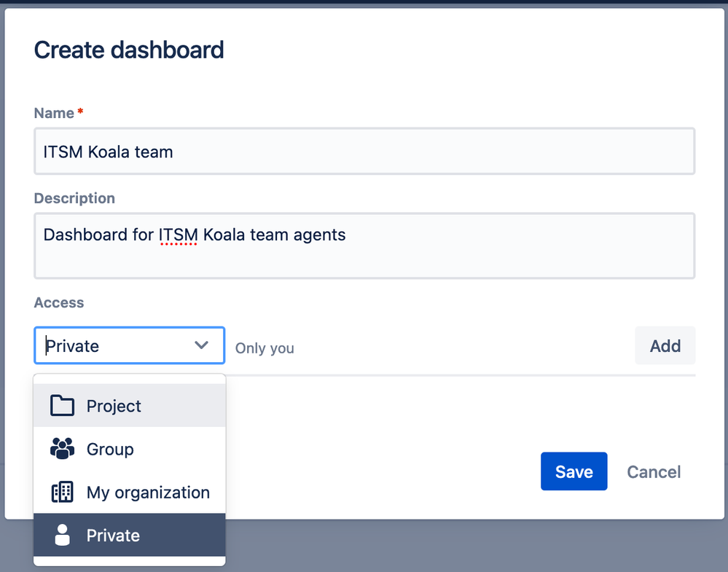This screenshot has height=572, width=728.
Task: Click the Description field label
Action: [74, 198]
